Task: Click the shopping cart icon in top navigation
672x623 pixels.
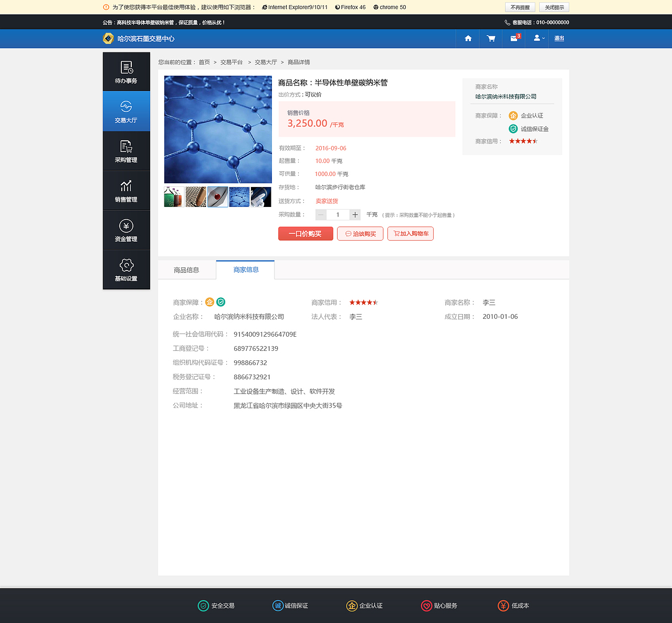Action: pyautogui.click(x=490, y=38)
